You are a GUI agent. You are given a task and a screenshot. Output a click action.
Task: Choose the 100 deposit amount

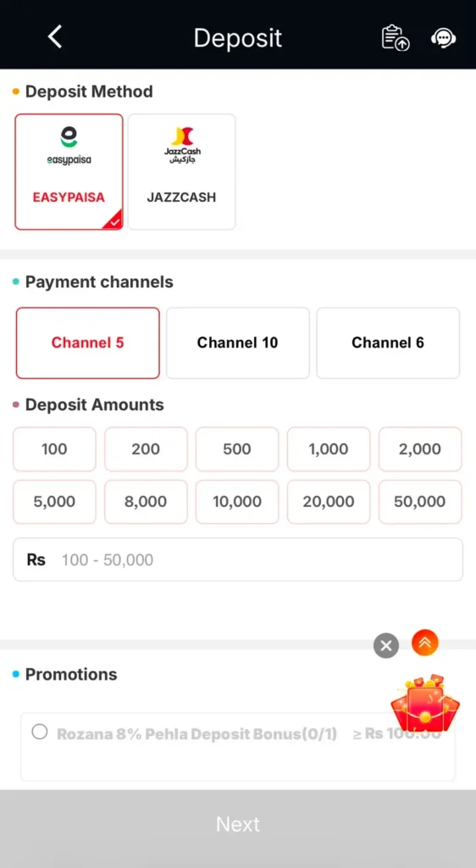tap(54, 449)
